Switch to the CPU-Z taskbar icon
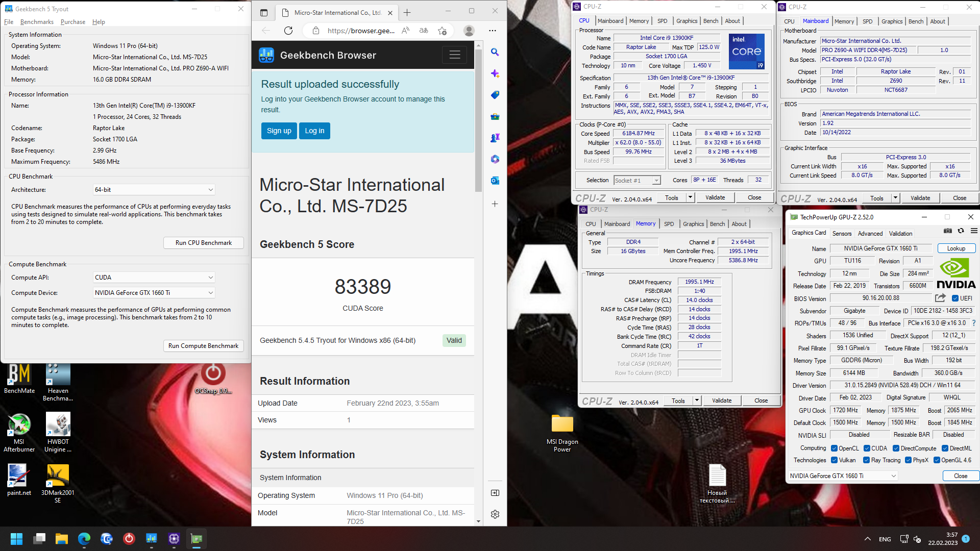This screenshot has height=551, width=980. tap(174, 539)
